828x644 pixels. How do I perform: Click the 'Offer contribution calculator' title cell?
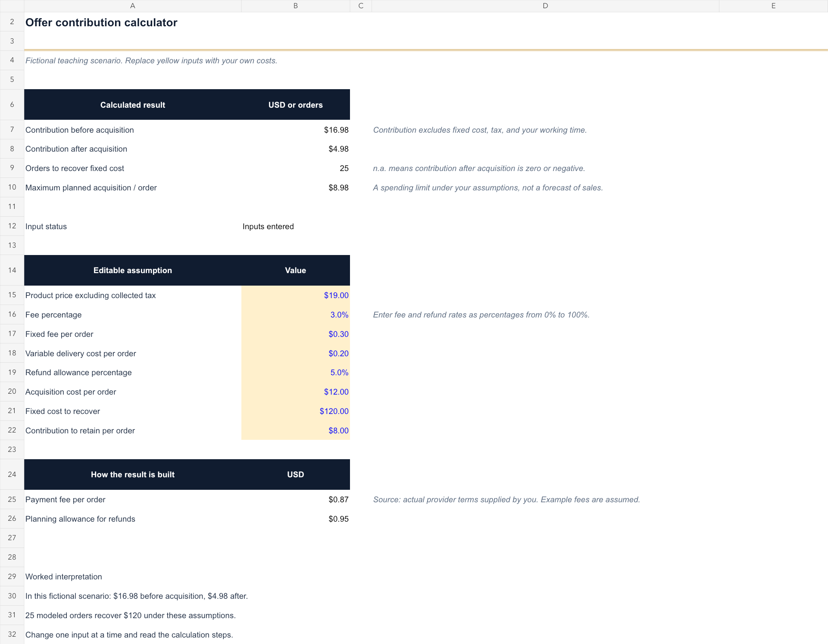click(101, 22)
